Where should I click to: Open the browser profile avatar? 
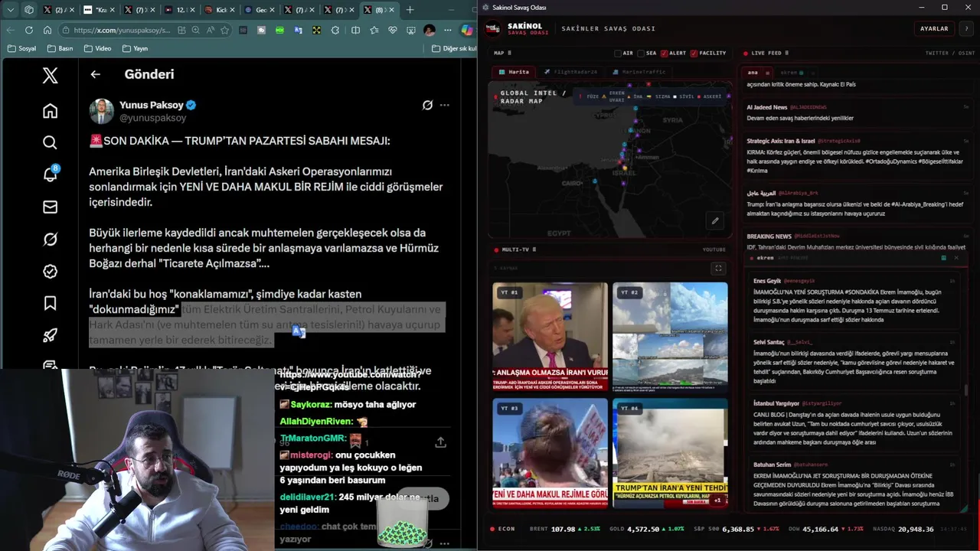[429, 30]
